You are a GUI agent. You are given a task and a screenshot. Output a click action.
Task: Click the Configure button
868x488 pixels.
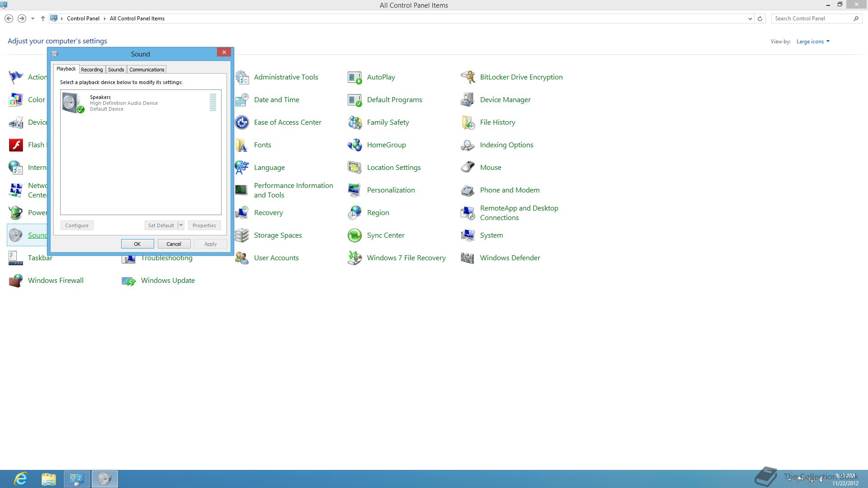pos(77,225)
